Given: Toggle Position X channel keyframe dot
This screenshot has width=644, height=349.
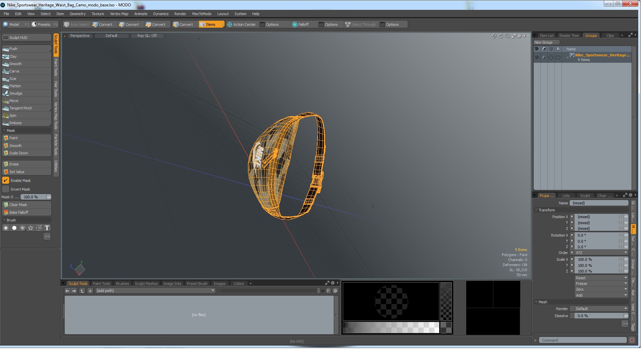Looking at the screenshot, I should coord(572,217).
